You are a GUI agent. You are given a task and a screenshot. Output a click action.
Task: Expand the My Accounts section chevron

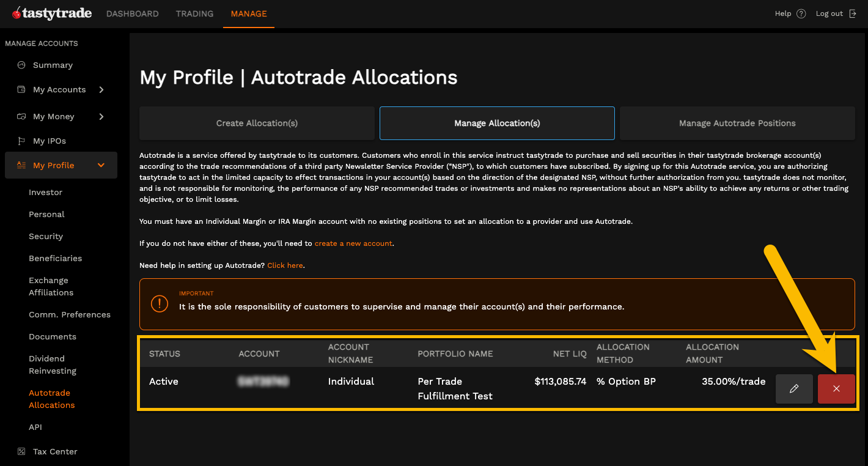pos(101,89)
